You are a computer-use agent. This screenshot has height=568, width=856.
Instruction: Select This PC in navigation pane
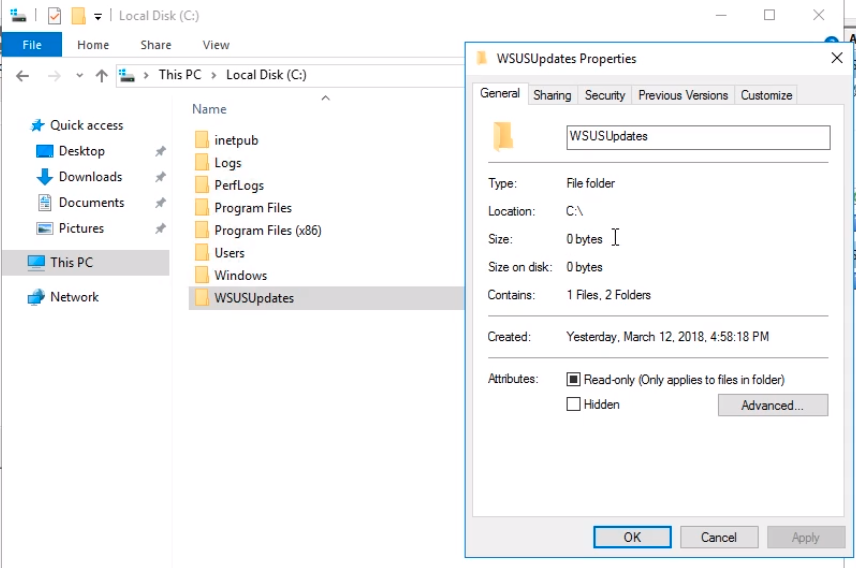click(71, 262)
